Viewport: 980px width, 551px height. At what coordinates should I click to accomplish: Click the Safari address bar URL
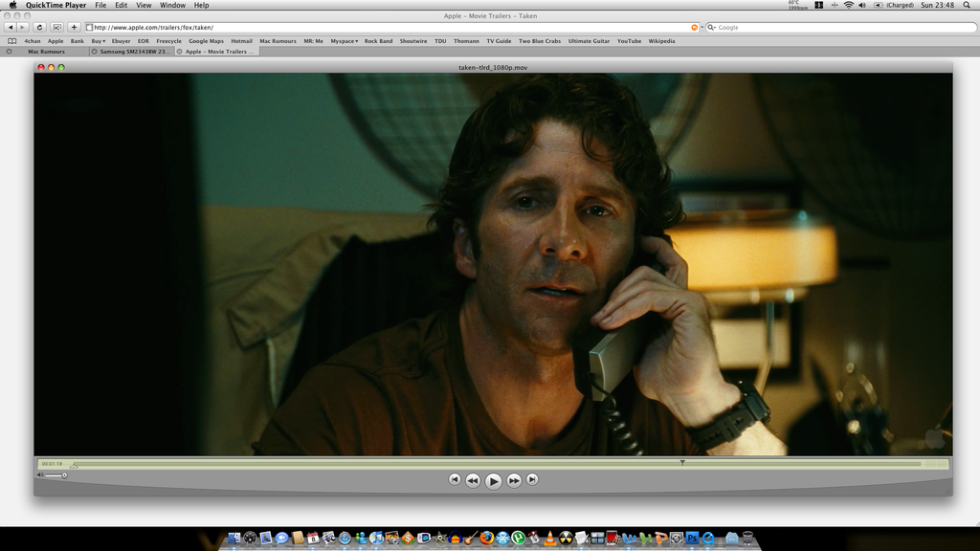pyautogui.click(x=154, y=28)
